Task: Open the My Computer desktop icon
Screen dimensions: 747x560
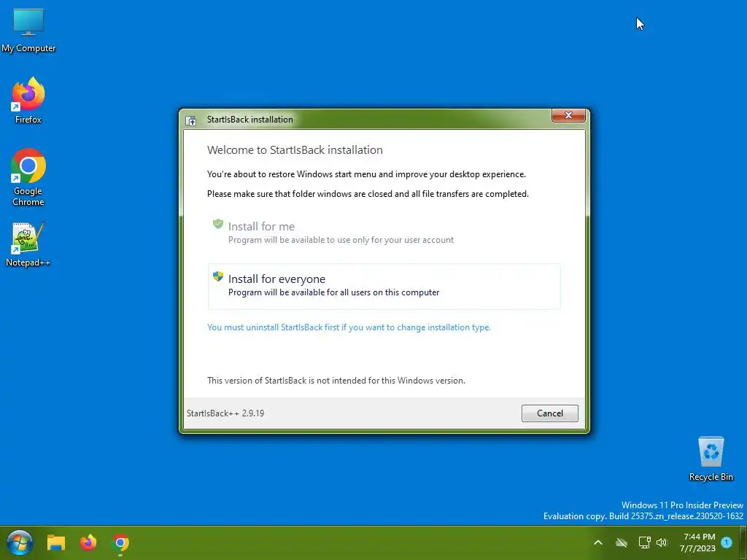Action: [28, 31]
